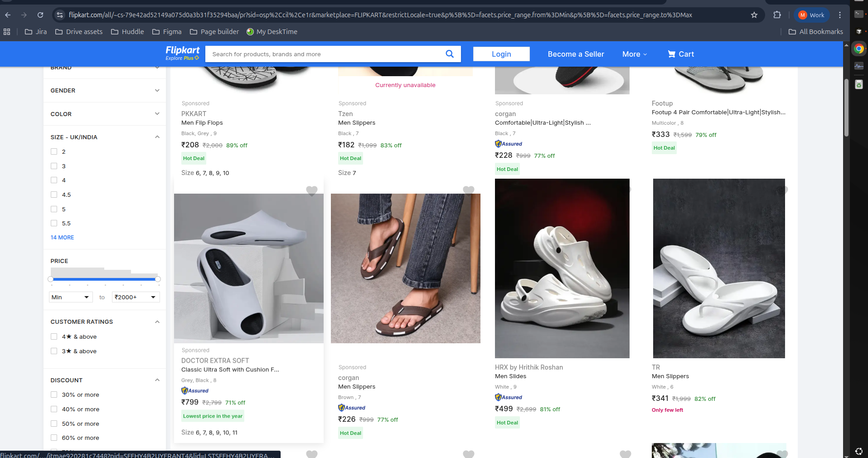This screenshot has width=868, height=458.
Task: Bookmark this page with the star icon
Action: [x=754, y=15]
